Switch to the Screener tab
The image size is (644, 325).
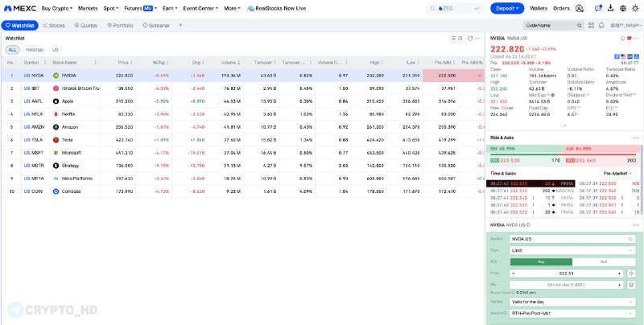click(x=156, y=26)
